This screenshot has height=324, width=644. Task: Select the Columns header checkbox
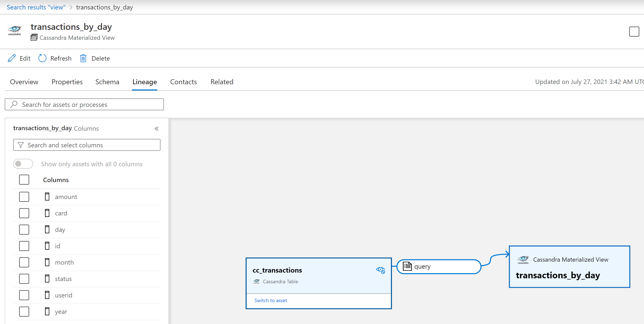coord(24,180)
